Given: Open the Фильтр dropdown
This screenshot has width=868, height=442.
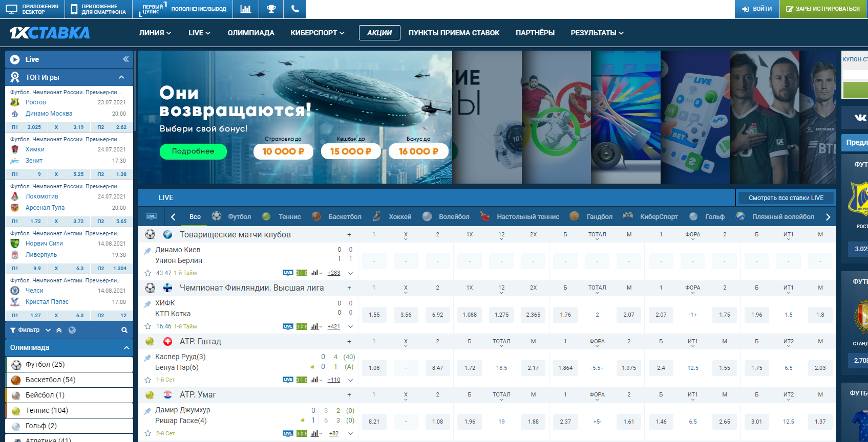Looking at the screenshot, I should (x=30, y=330).
